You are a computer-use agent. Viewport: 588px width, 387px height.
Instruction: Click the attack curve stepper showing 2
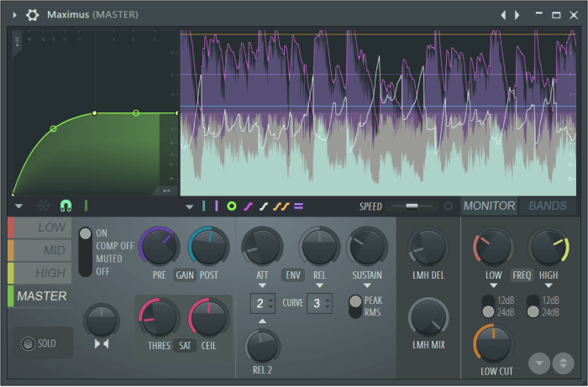point(263,303)
